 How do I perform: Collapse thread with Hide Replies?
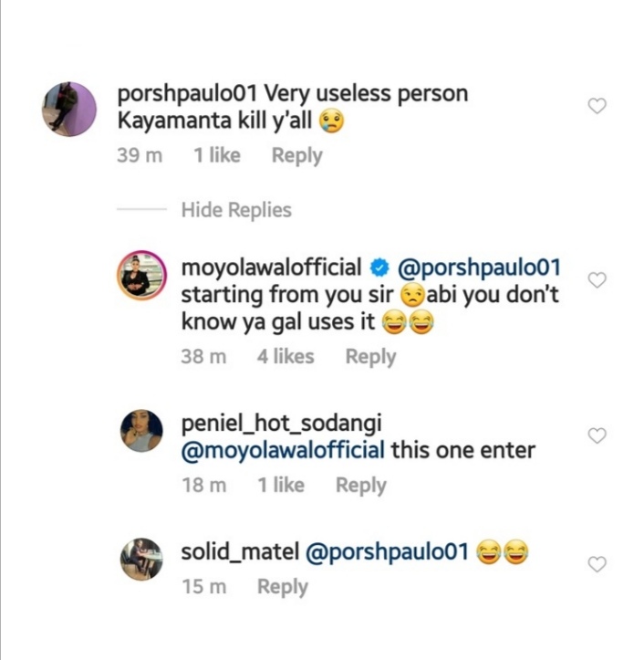tap(236, 210)
